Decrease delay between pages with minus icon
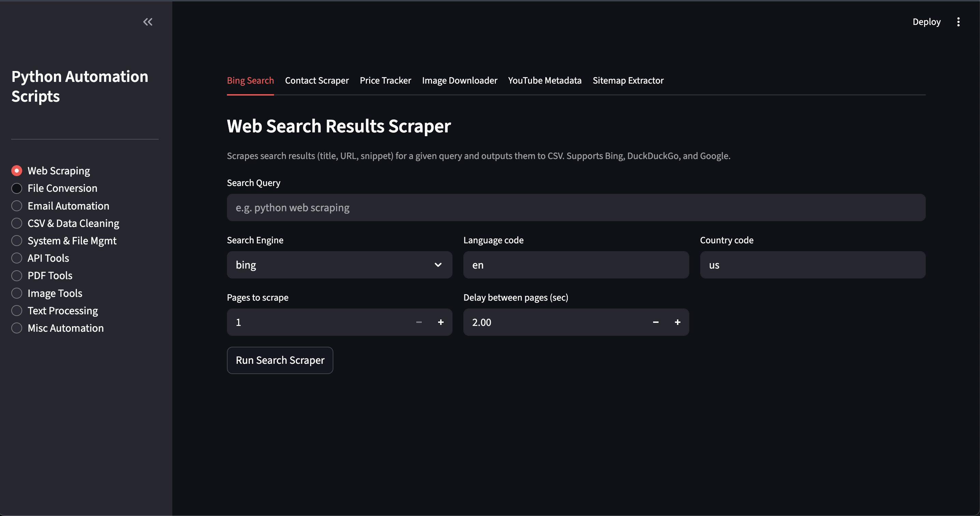Viewport: 980px width, 516px height. 655,322
